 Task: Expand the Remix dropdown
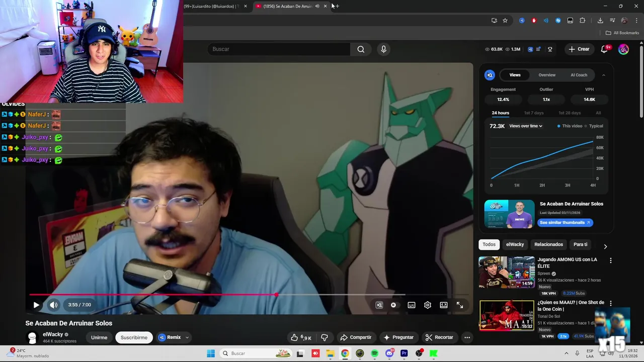pos(187,337)
